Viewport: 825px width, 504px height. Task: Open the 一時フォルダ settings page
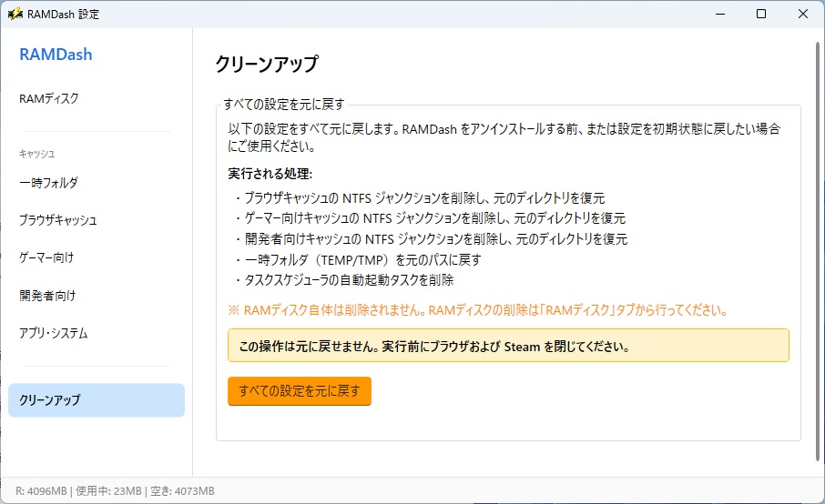48,183
